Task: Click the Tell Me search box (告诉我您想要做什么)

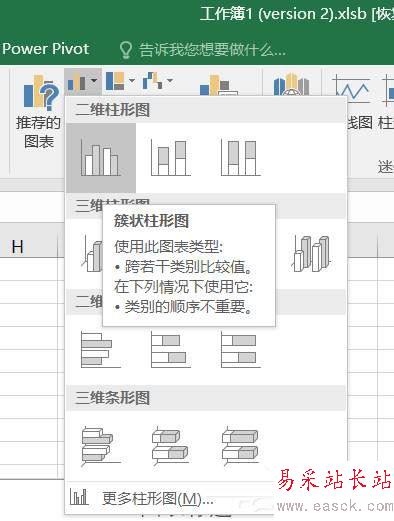Action: pos(202,50)
